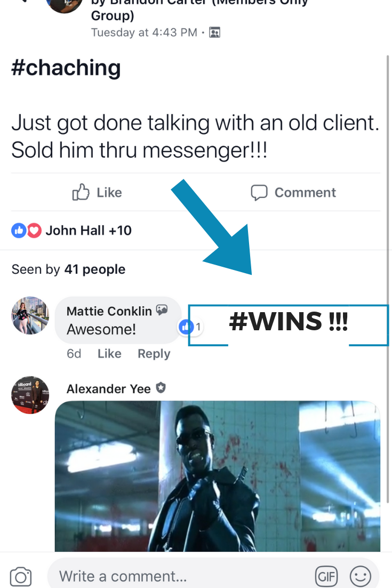Viewport: 392px width, 588px height.
Task: Open the #chaching hashtag
Action: tap(66, 68)
